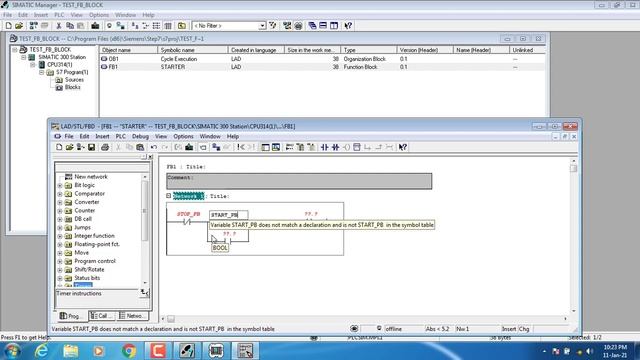Insert a normally open contact from toolbar
Image resolution: width=640 pixels, height=360 pixels.
[324, 147]
